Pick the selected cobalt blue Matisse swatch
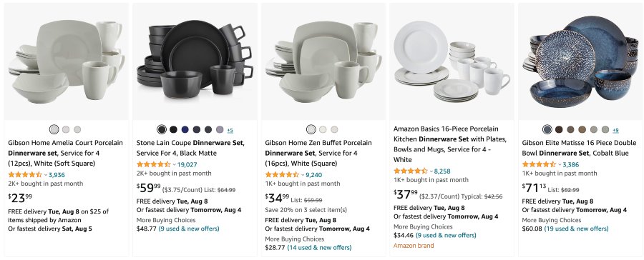 (547, 129)
